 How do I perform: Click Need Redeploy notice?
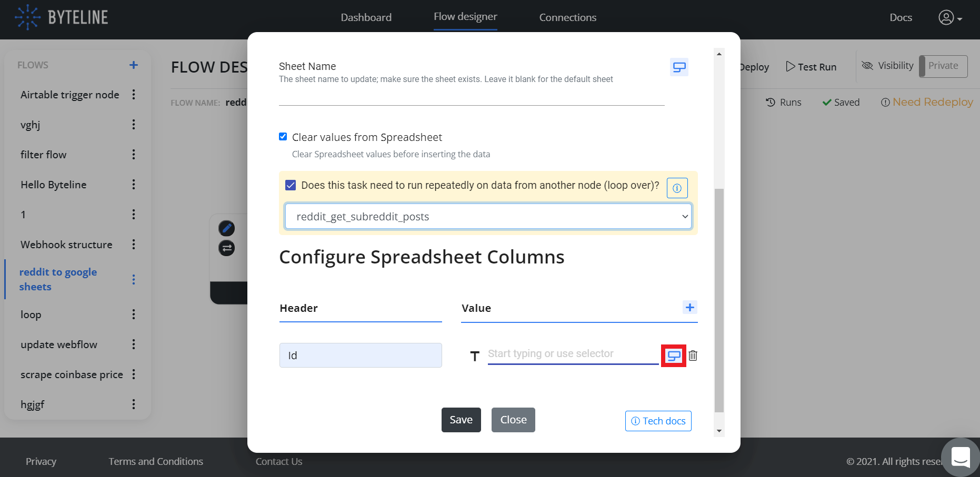[x=927, y=102]
